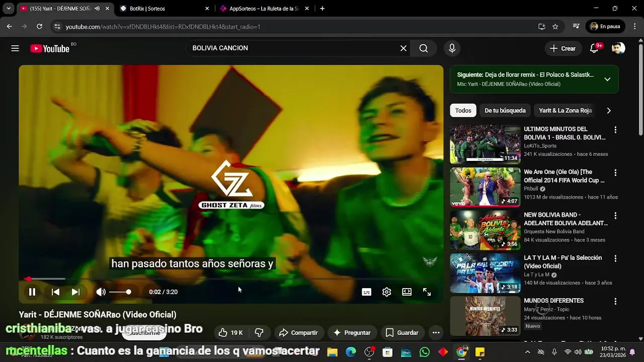Expand the Siguiente mix playlist panel
The image size is (644, 362).
click(607, 79)
